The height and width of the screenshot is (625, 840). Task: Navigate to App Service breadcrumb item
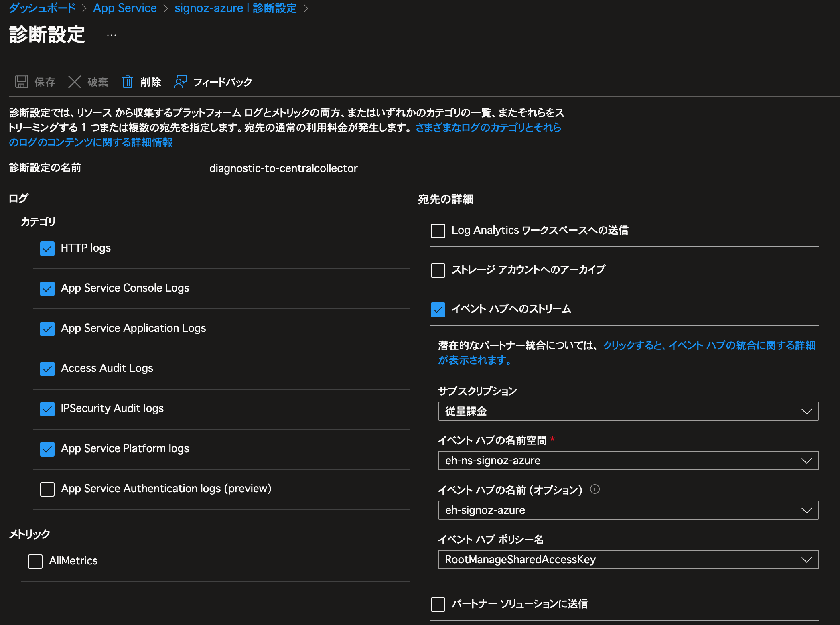coord(125,8)
